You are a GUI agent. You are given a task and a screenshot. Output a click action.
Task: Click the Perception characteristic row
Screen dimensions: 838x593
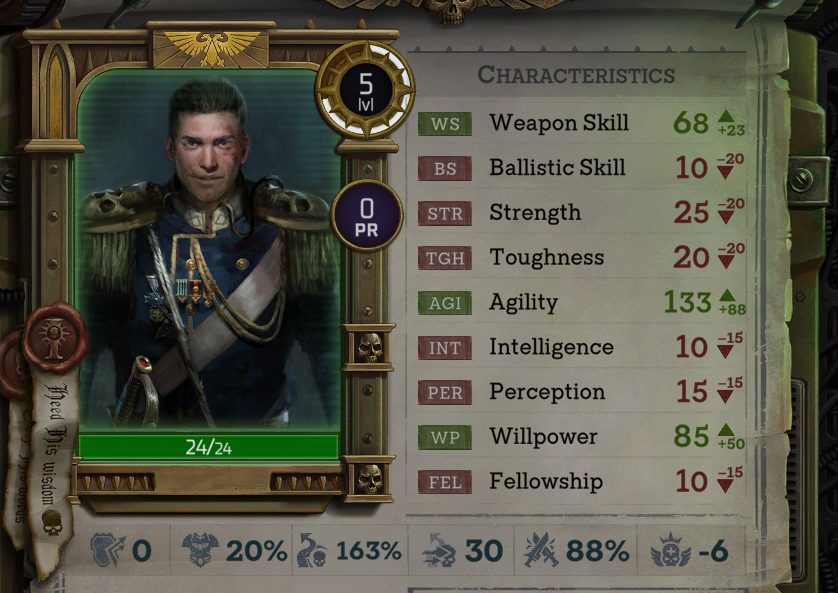pyautogui.click(x=580, y=392)
